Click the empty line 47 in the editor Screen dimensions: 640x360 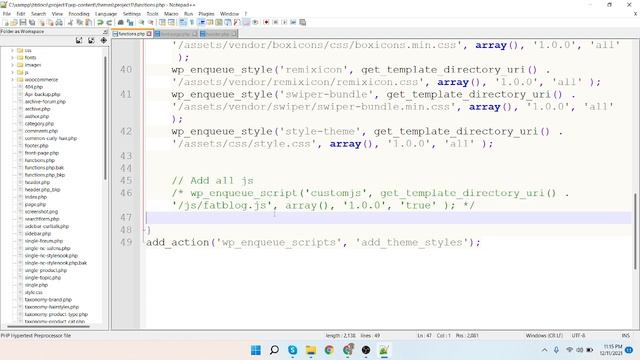point(389,218)
